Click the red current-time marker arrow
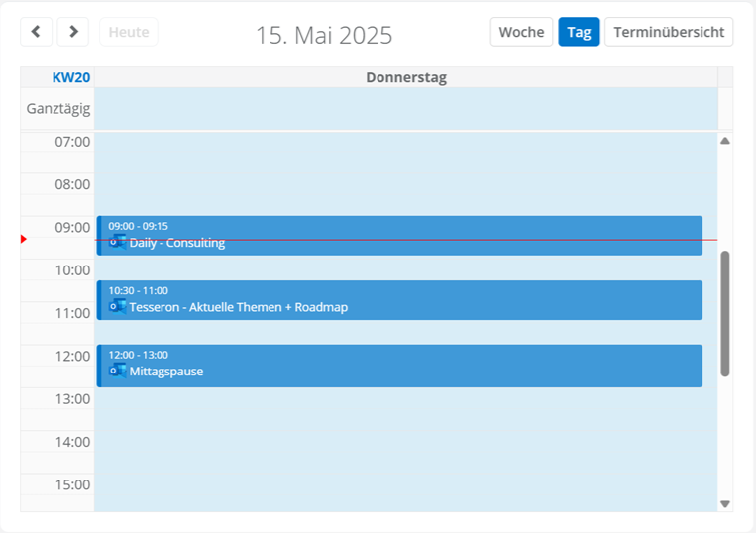The width and height of the screenshot is (756, 533). (x=24, y=239)
